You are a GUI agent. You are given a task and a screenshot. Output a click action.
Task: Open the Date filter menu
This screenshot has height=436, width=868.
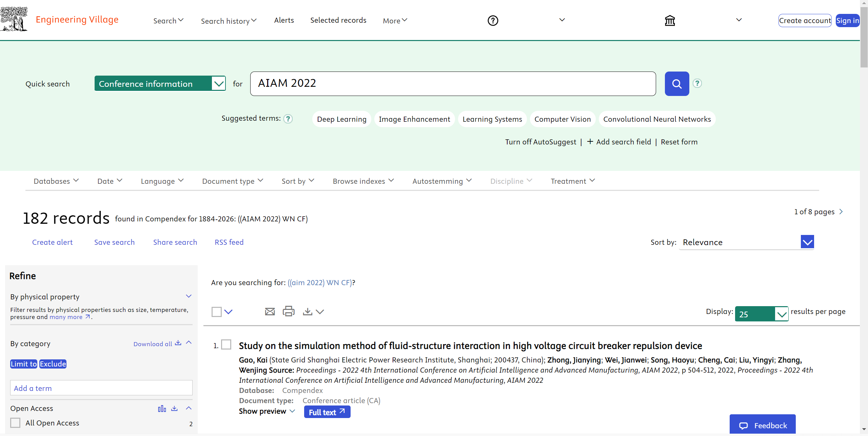(110, 181)
